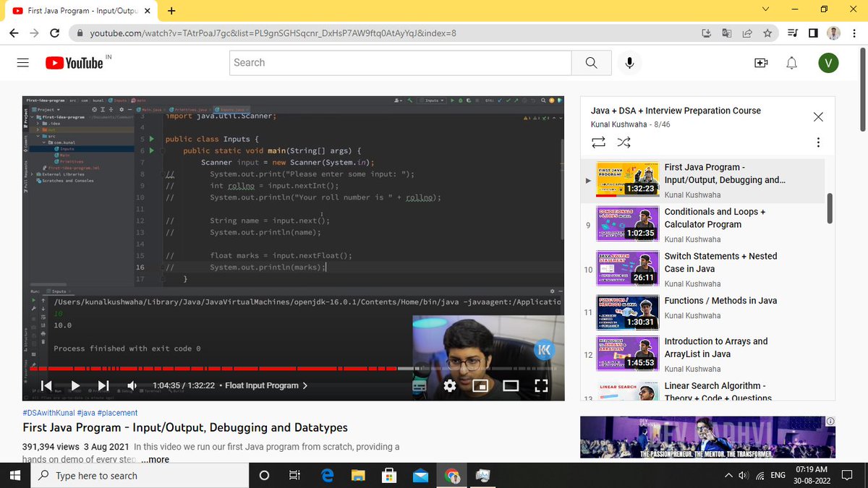
Task: Open Windows Start menu
Action: 16,475
